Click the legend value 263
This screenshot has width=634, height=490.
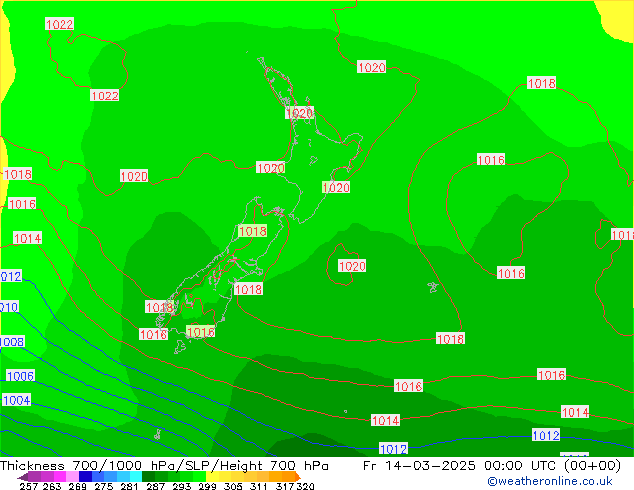[x=52, y=486]
